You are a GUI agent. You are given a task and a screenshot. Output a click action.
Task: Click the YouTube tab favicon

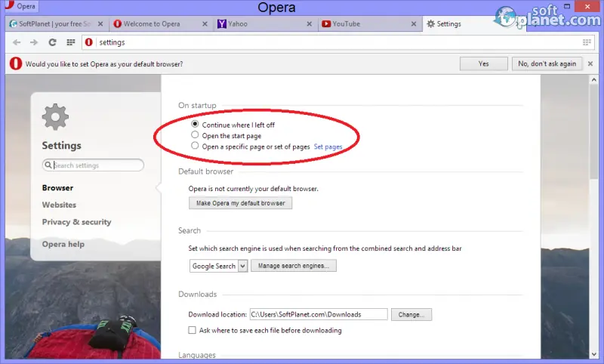[x=326, y=24]
